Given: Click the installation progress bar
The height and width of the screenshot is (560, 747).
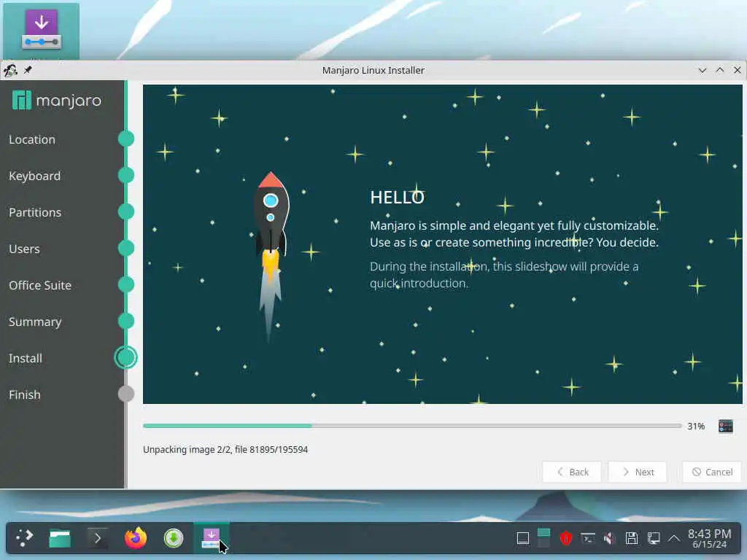Looking at the screenshot, I should (x=412, y=426).
